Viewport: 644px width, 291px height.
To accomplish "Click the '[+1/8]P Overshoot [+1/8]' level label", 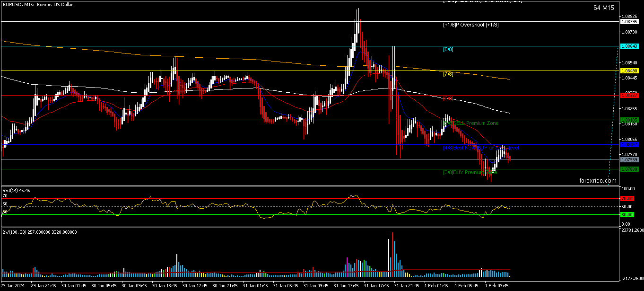I will coord(471,25).
